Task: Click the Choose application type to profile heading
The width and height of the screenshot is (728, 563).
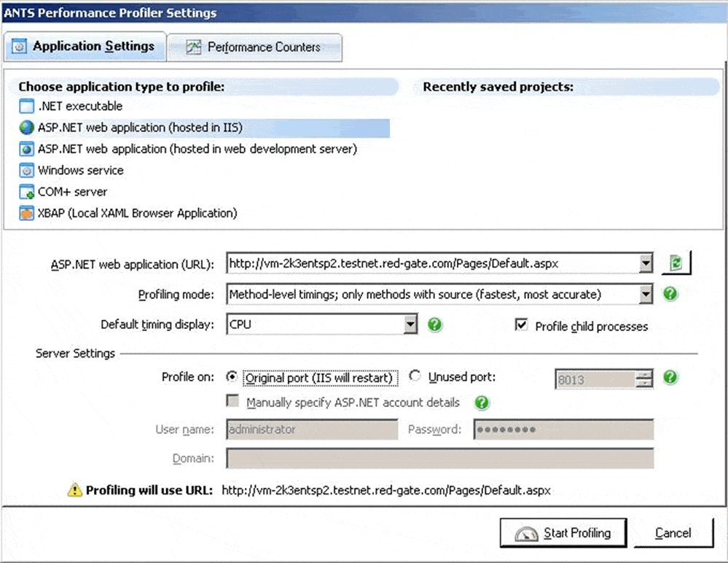Action: 122,87
